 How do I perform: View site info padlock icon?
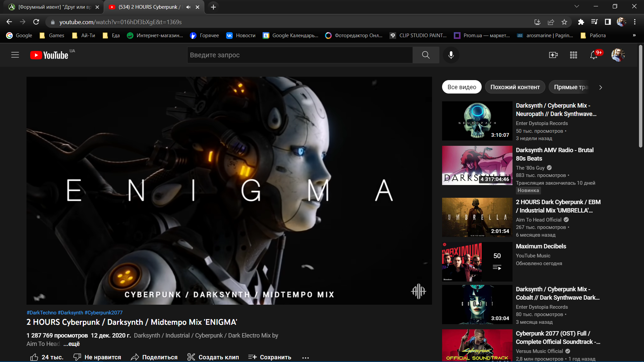53,22
